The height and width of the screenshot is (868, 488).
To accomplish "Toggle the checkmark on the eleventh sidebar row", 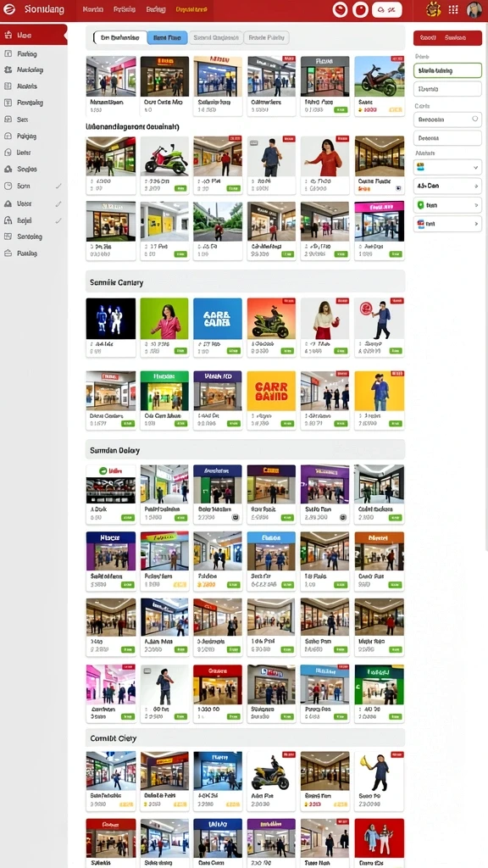I will click(58, 203).
